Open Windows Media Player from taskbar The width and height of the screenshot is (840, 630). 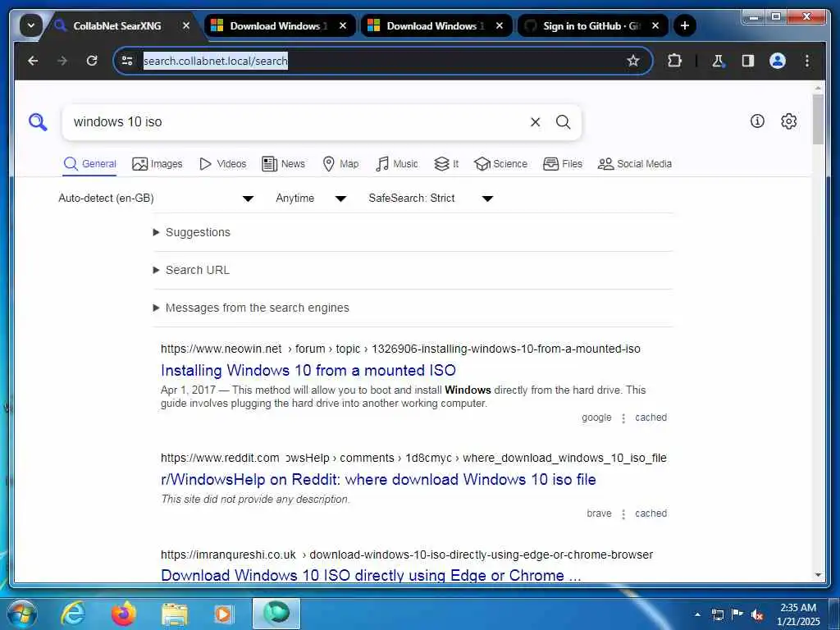223,614
